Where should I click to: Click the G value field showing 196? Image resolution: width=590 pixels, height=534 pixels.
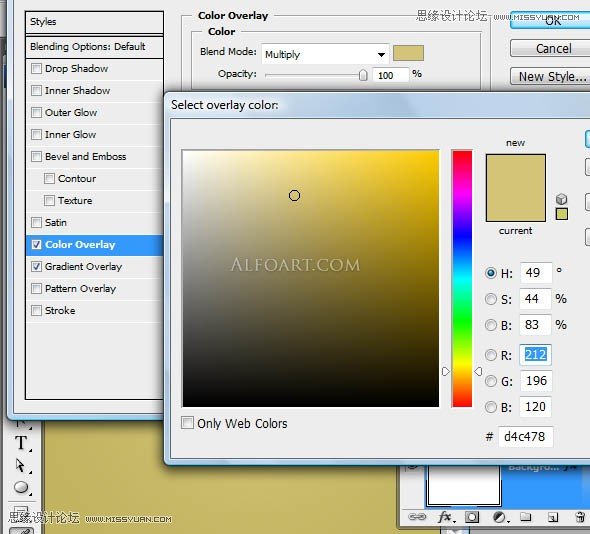[535, 381]
